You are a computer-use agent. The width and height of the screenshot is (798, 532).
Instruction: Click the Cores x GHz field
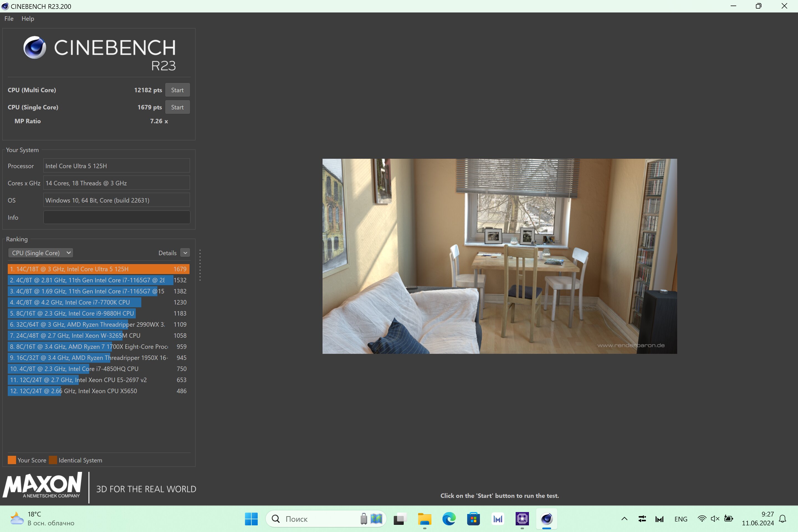(116, 183)
